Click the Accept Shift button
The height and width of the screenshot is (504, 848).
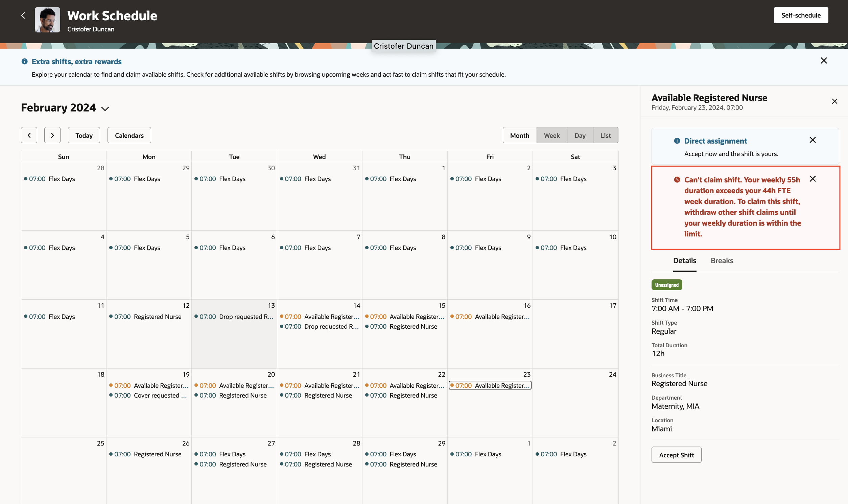[x=676, y=455]
